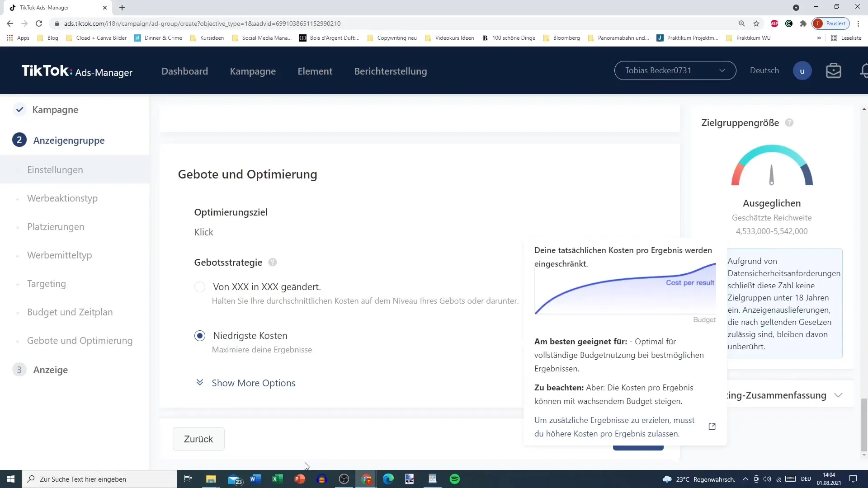868x488 pixels.
Task: Show hidden system tray icons
Action: tap(745, 479)
